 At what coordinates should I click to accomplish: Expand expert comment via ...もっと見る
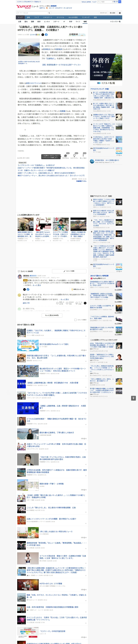(36, 285)
